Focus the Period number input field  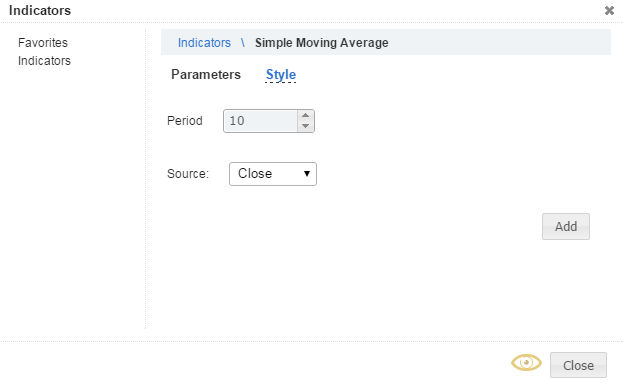coord(260,121)
